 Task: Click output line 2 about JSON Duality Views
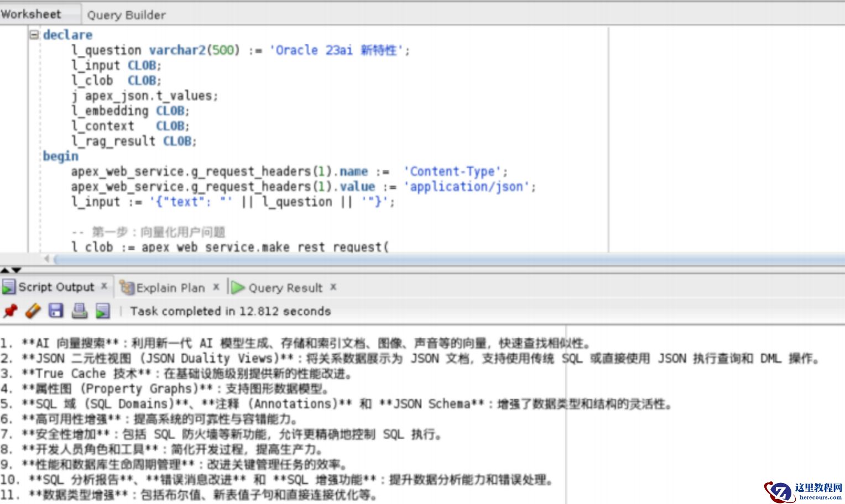click(x=409, y=359)
